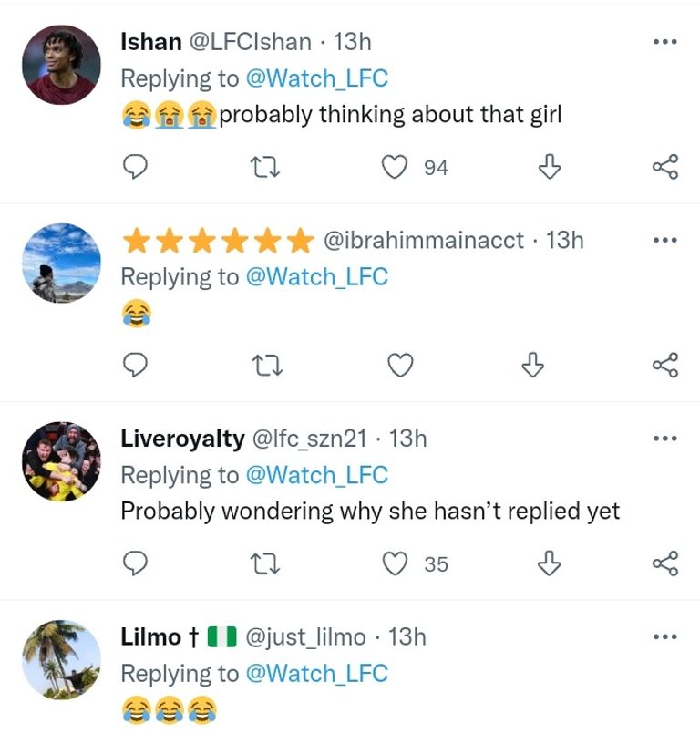This screenshot has height=734, width=700.
Task: Open more options on Liveroyalty's tweet
Action: (x=665, y=439)
